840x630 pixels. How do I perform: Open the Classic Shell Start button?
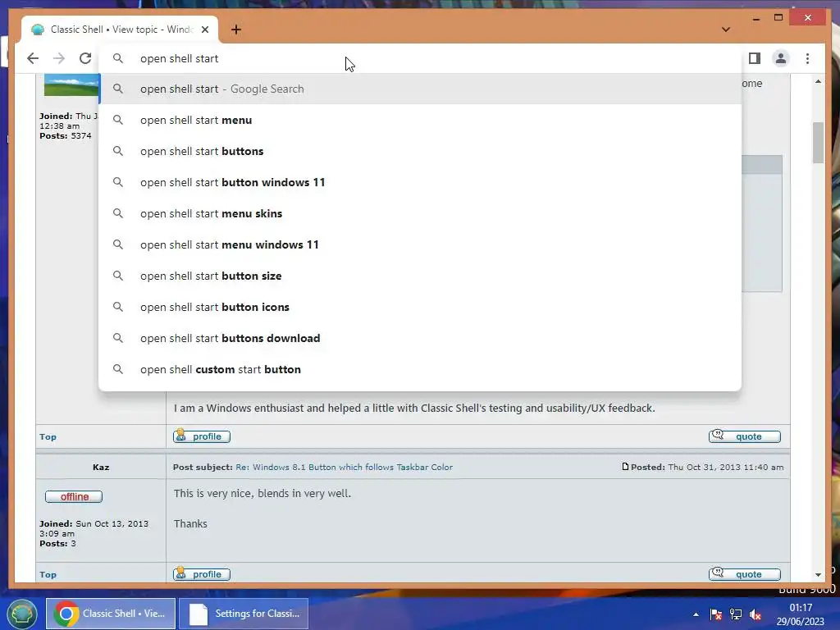[21, 614]
